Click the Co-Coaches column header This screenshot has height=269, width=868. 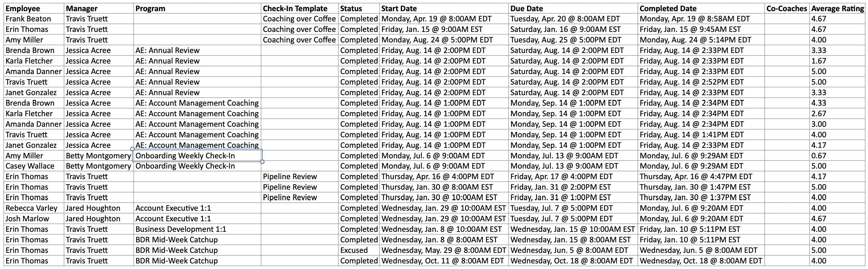point(786,8)
